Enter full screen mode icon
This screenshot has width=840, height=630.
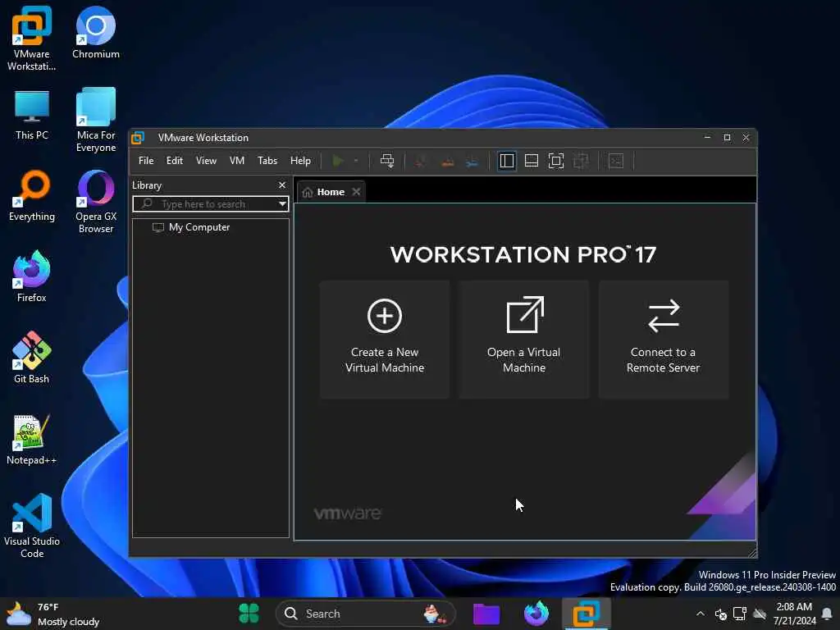click(556, 161)
